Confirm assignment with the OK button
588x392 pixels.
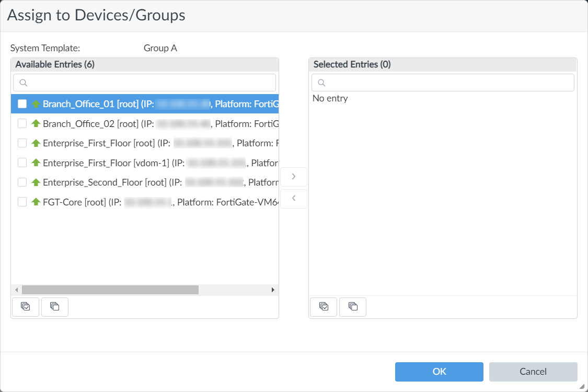click(439, 372)
